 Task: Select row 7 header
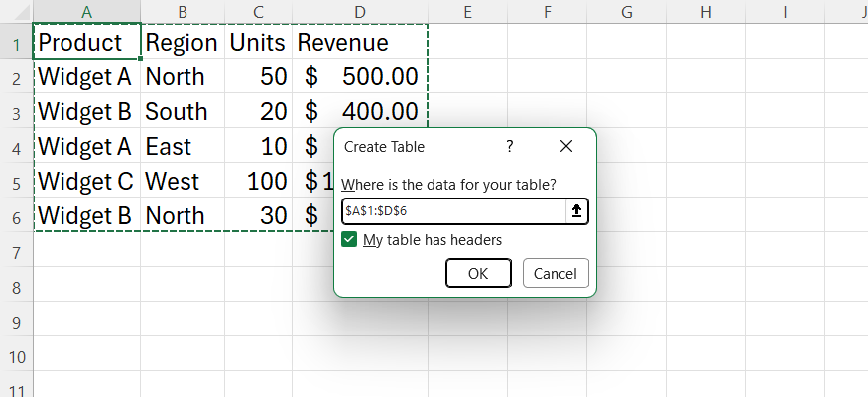(17, 251)
